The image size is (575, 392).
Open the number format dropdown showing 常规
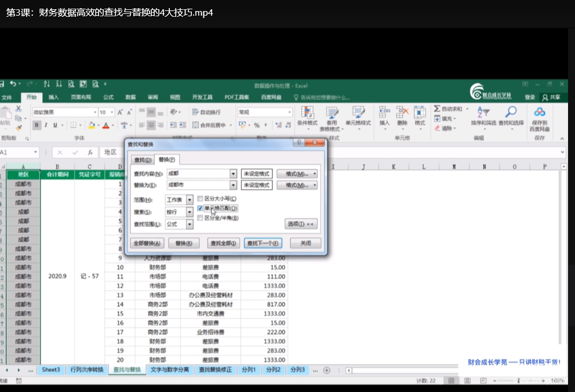(289, 112)
